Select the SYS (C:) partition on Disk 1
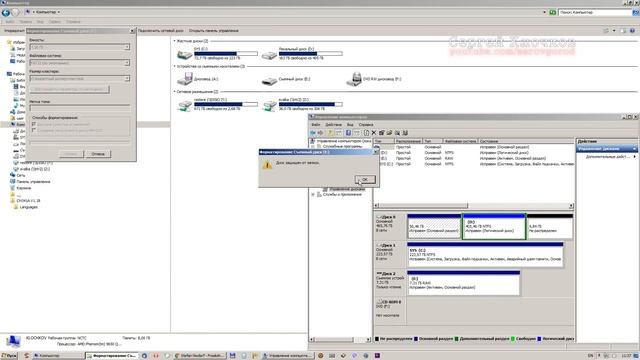Screen dimensions: 640x360 tap(485, 255)
